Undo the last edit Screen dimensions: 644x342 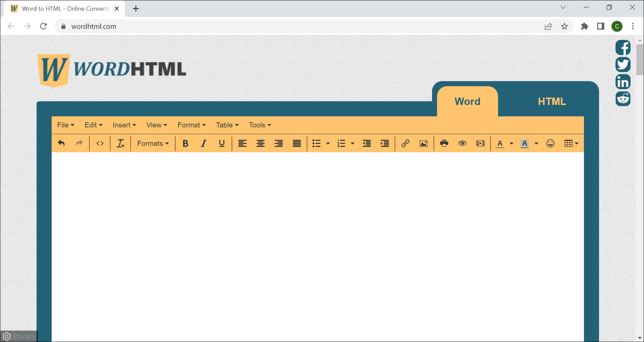tap(61, 144)
